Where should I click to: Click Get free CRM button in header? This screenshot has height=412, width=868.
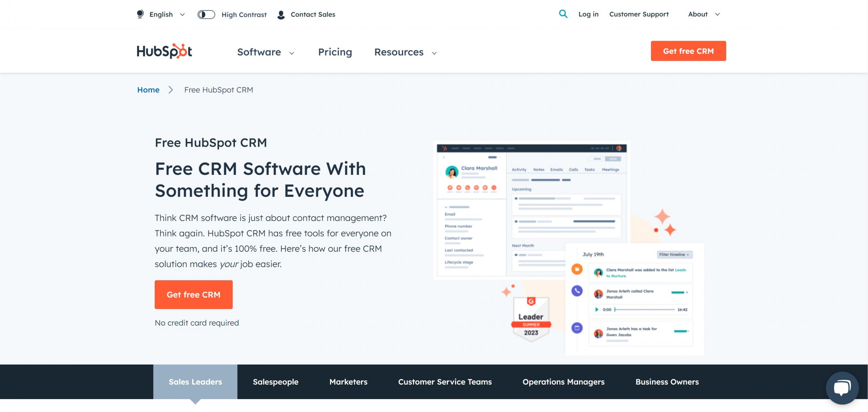click(x=688, y=51)
